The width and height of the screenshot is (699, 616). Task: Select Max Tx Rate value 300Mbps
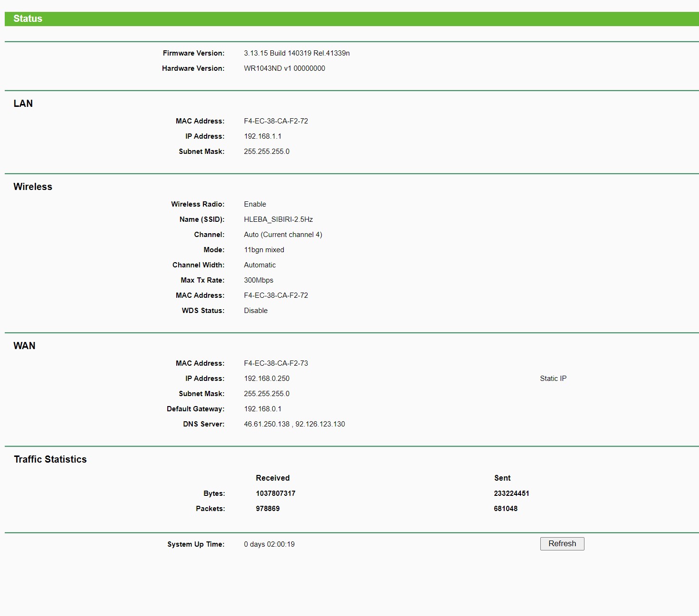point(259,280)
